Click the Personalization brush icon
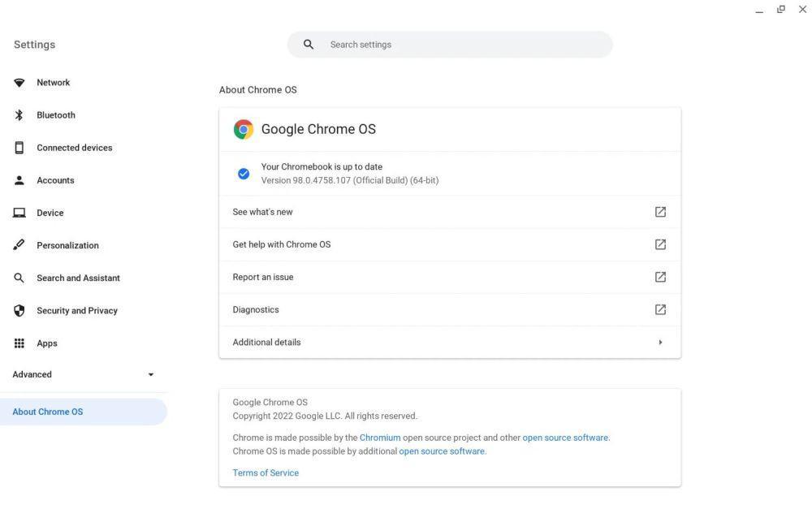 pos(19,245)
